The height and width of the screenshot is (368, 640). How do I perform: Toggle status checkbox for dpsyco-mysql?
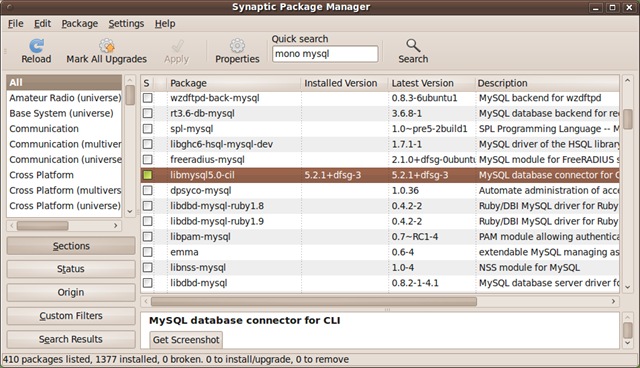147,191
